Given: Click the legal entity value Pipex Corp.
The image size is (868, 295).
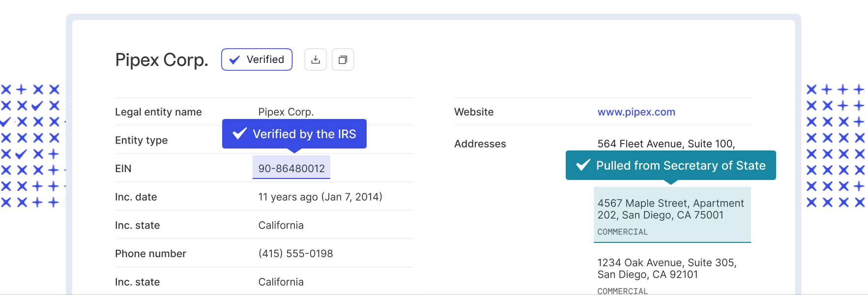Looking at the screenshot, I should pos(286,112).
